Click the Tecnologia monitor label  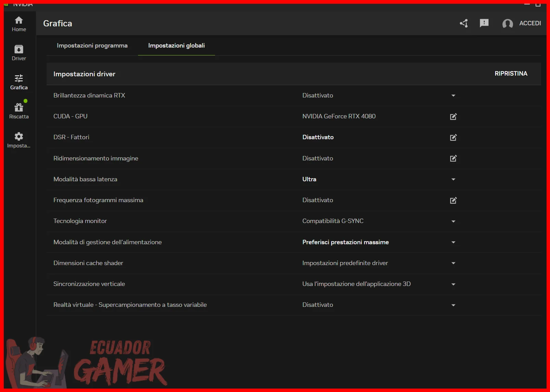tap(80, 221)
